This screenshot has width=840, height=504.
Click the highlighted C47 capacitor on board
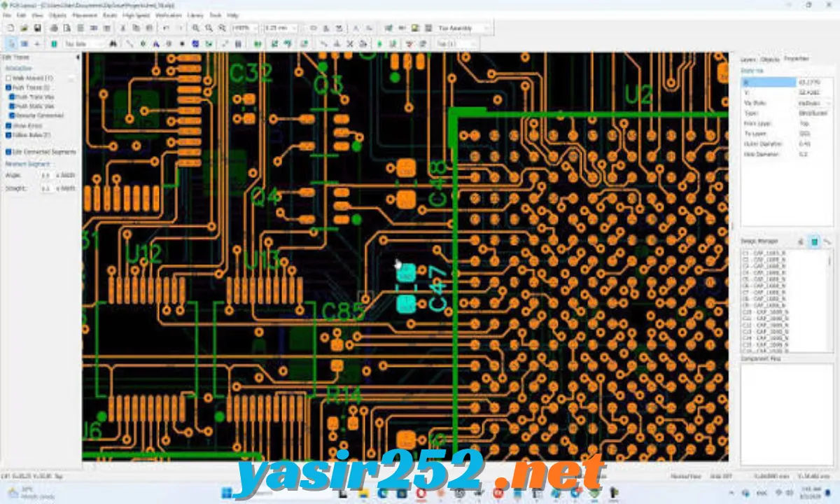pyautogui.click(x=407, y=288)
